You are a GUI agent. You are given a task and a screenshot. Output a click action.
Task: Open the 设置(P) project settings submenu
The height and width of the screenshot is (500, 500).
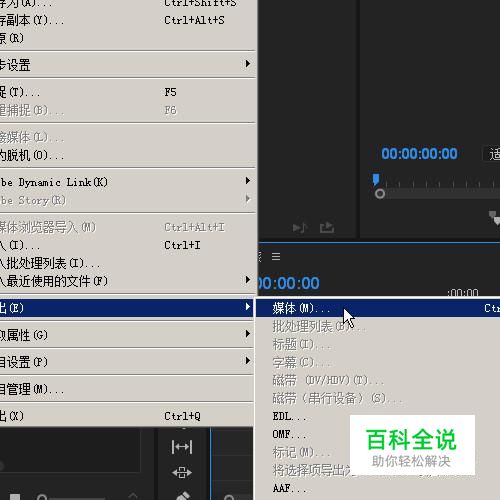127,362
